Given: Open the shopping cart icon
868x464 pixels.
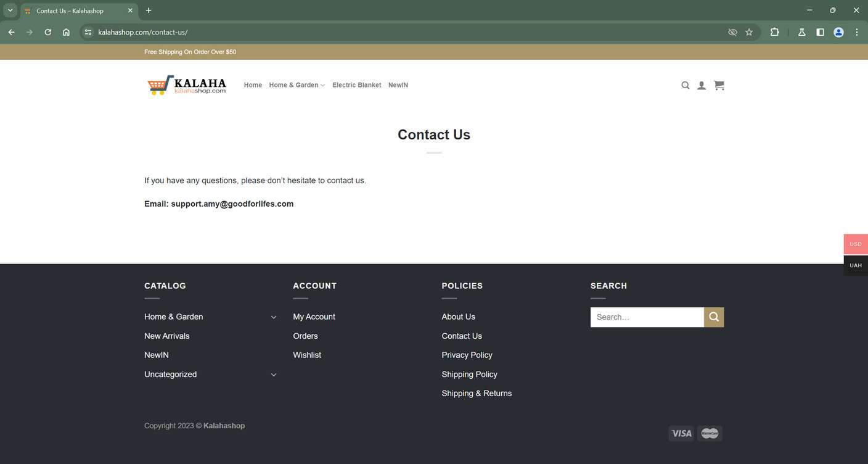Looking at the screenshot, I should pos(718,85).
